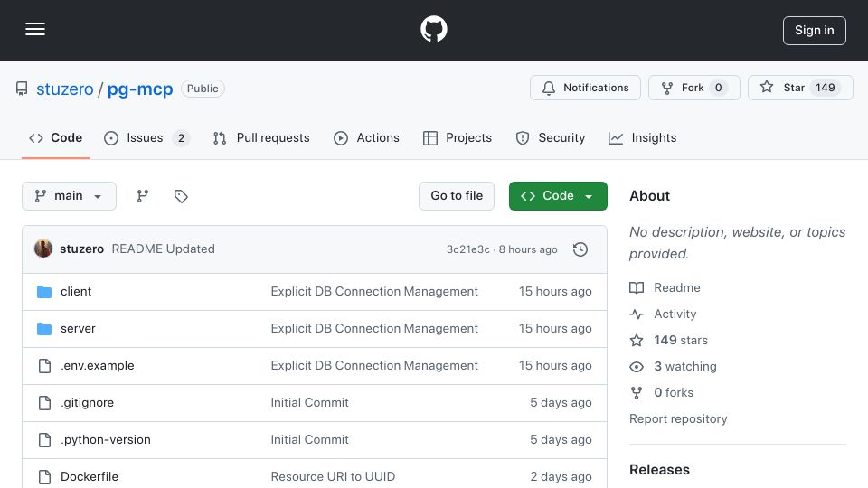The height and width of the screenshot is (488, 868).
Task: Open .python-version's Initial Commit message
Action: (309, 440)
